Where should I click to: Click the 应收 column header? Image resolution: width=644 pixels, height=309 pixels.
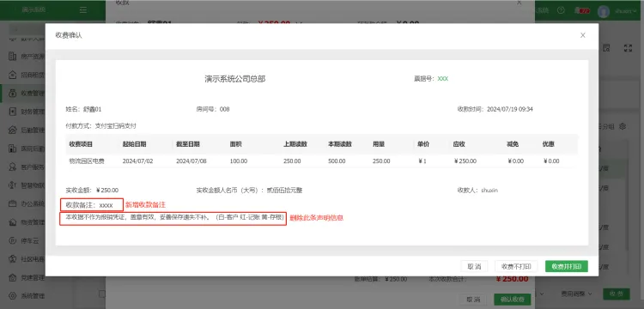(459, 144)
